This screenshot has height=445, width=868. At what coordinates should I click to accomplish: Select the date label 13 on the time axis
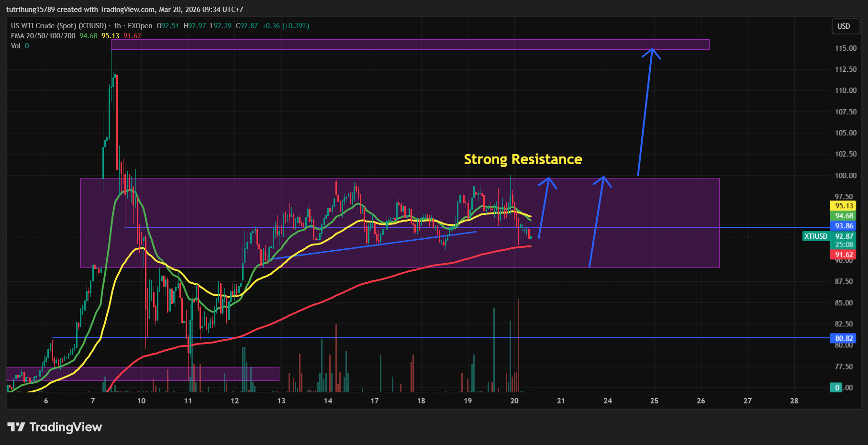[x=281, y=401]
